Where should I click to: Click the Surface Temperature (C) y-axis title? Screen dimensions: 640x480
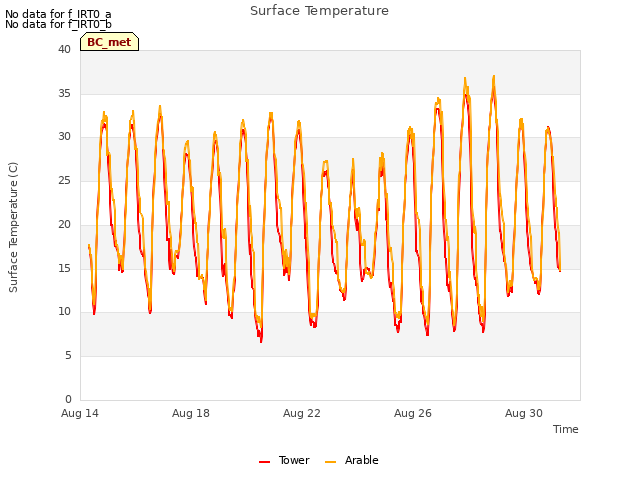coord(13,227)
